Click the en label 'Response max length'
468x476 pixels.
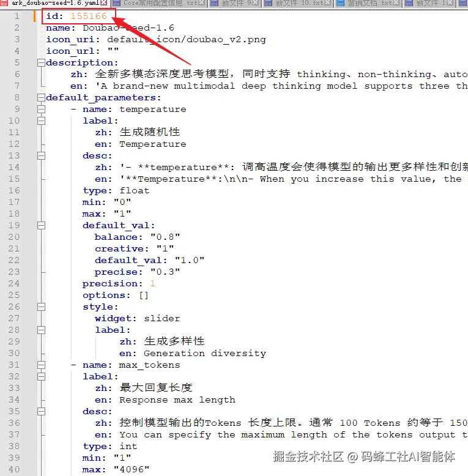tap(177, 400)
